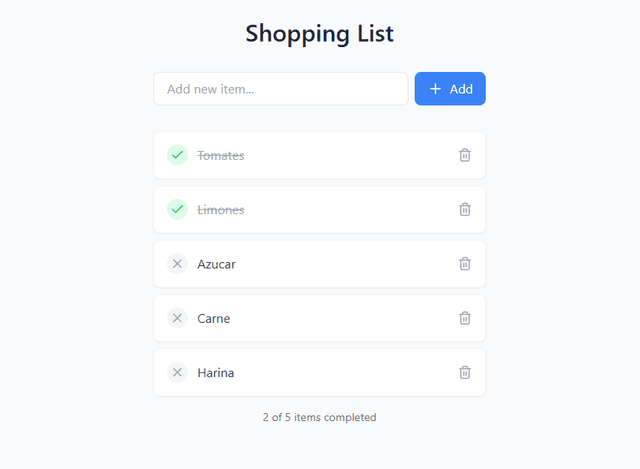Uncheck the completed Tomates item
Screen dimensions: 640x469
(x=177, y=155)
